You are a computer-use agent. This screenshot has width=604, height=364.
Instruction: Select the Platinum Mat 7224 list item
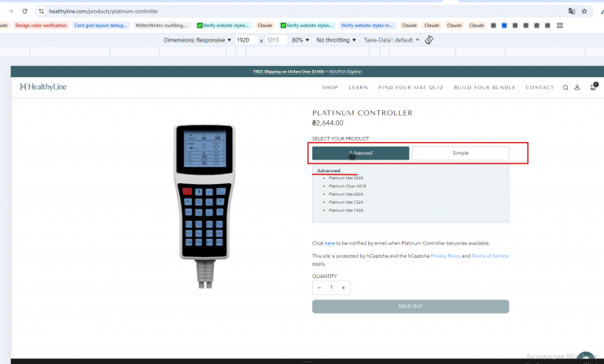[346, 202]
